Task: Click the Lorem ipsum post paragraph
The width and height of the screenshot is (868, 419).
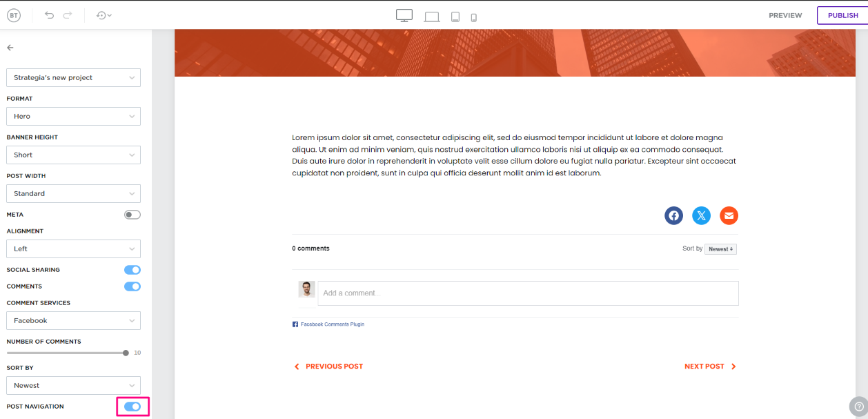Action: coord(514,155)
